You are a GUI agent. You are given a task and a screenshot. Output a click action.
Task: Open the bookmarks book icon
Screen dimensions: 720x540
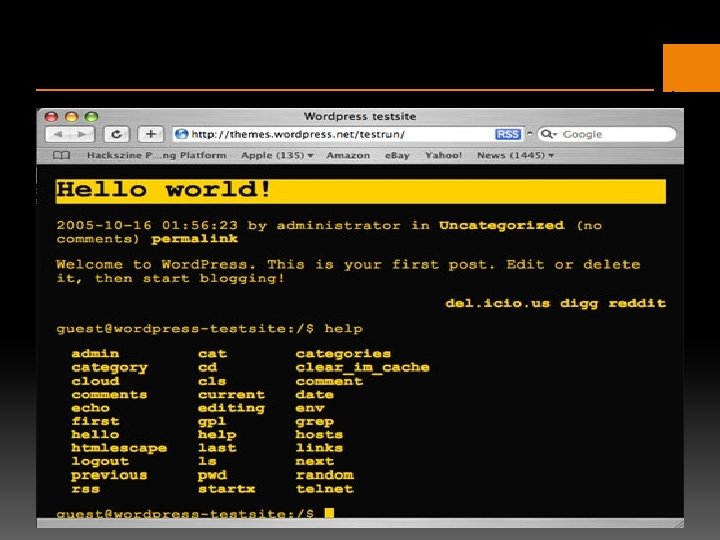62,155
